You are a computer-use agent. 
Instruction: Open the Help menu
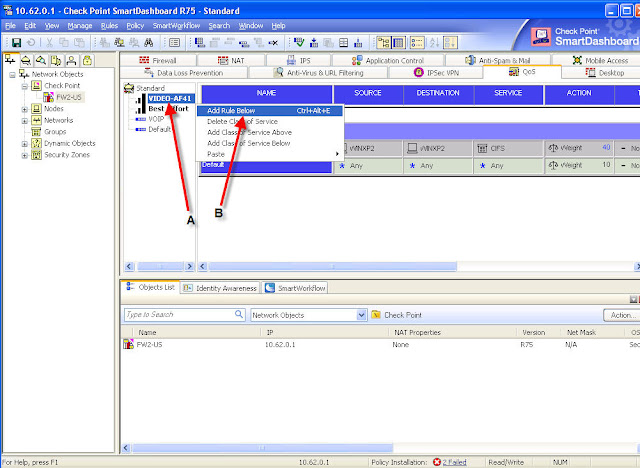point(278,26)
